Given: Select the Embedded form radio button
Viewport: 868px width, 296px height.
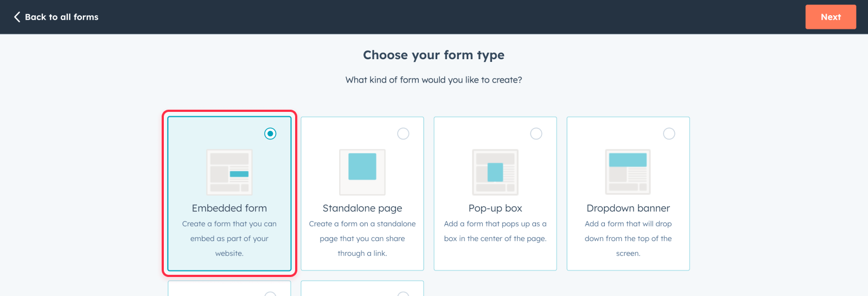Looking at the screenshot, I should coord(270,134).
